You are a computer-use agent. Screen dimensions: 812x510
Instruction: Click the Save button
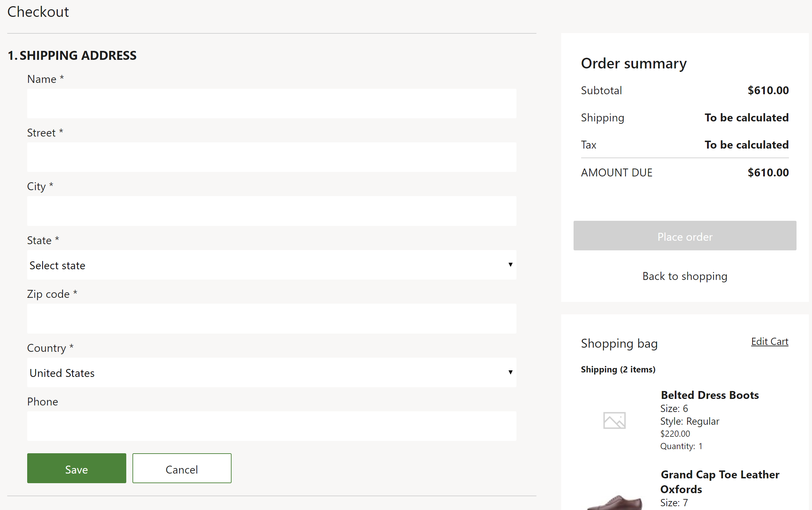(76, 468)
